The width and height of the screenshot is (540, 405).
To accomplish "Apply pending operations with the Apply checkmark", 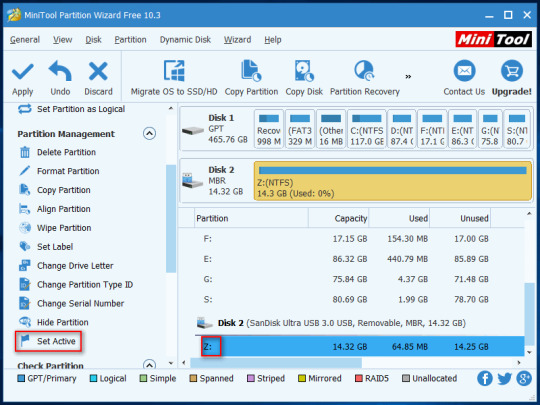I will coord(23,79).
